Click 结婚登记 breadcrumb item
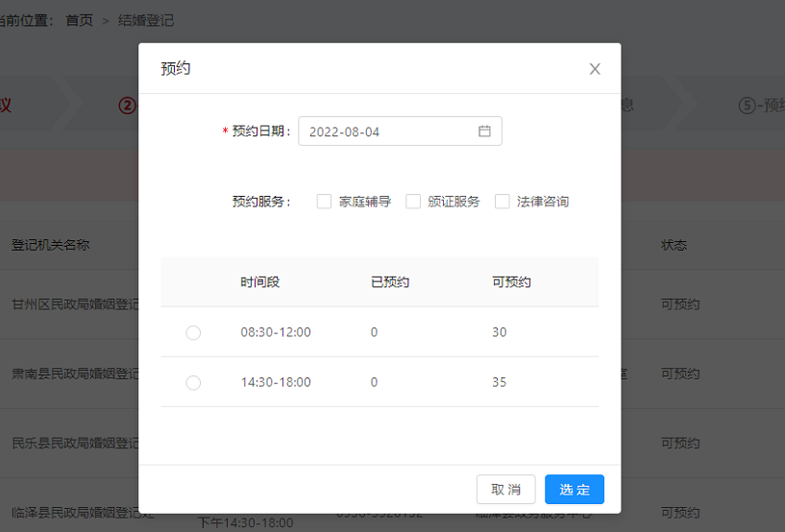785x532 pixels. click(146, 20)
